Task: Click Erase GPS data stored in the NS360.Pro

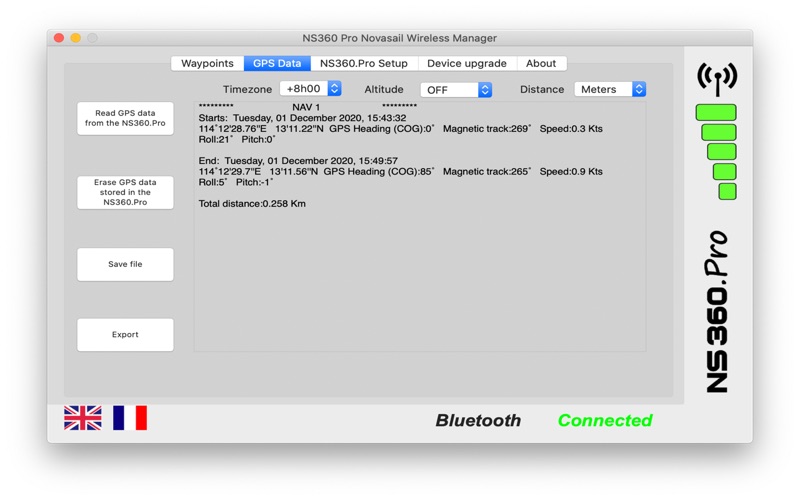Action: click(125, 192)
